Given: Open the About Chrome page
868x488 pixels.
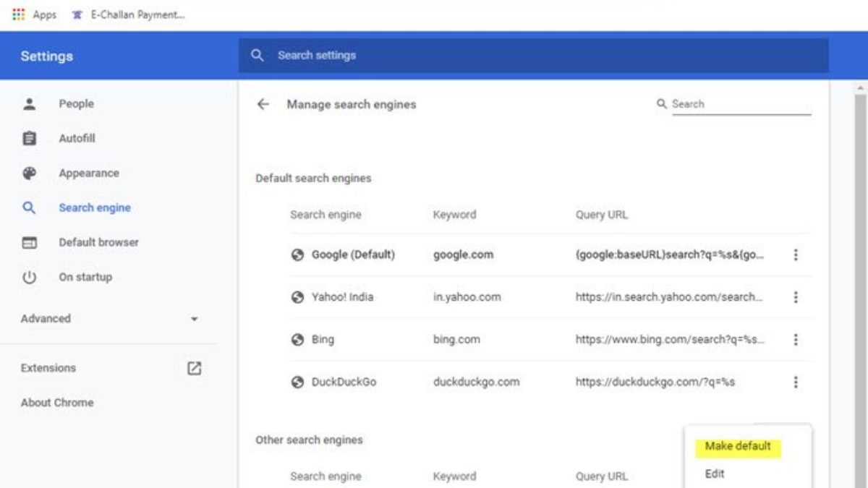Looking at the screenshot, I should point(57,403).
